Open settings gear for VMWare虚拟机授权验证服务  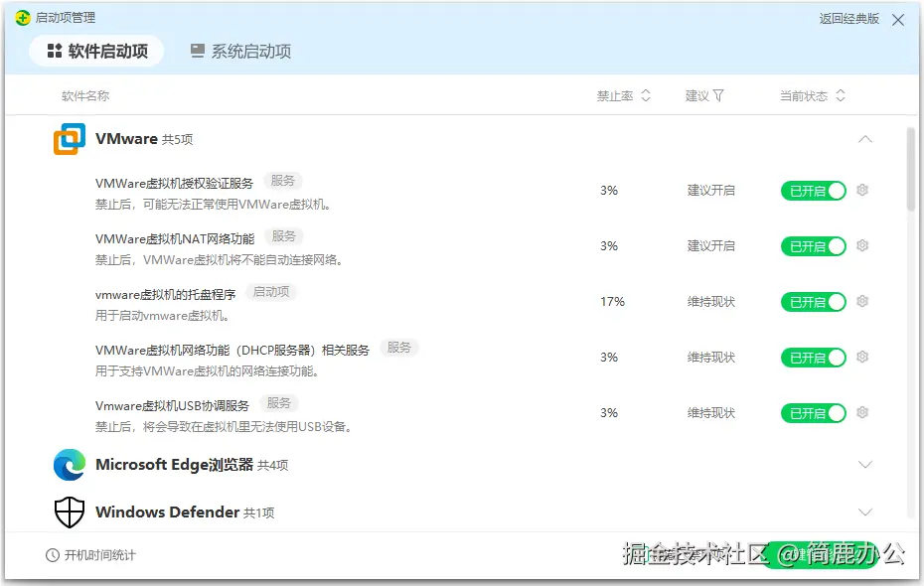tap(862, 191)
